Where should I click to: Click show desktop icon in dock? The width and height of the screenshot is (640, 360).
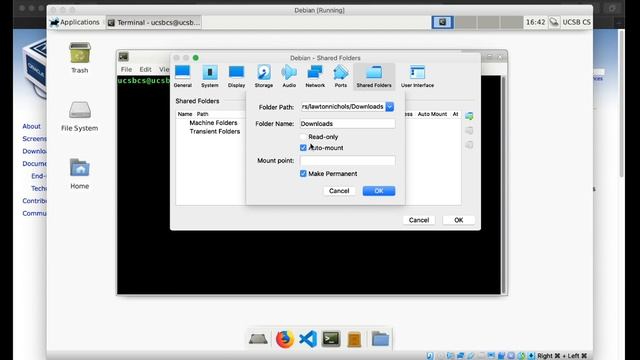pos(258,339)
